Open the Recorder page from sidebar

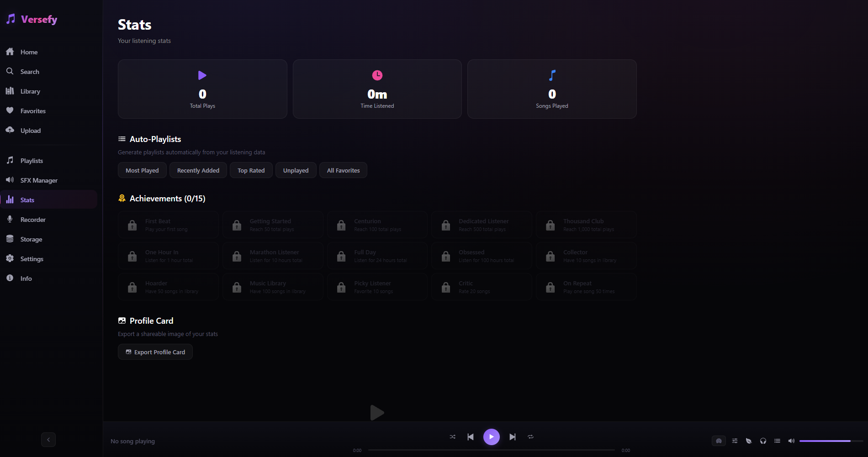point(33,220)
